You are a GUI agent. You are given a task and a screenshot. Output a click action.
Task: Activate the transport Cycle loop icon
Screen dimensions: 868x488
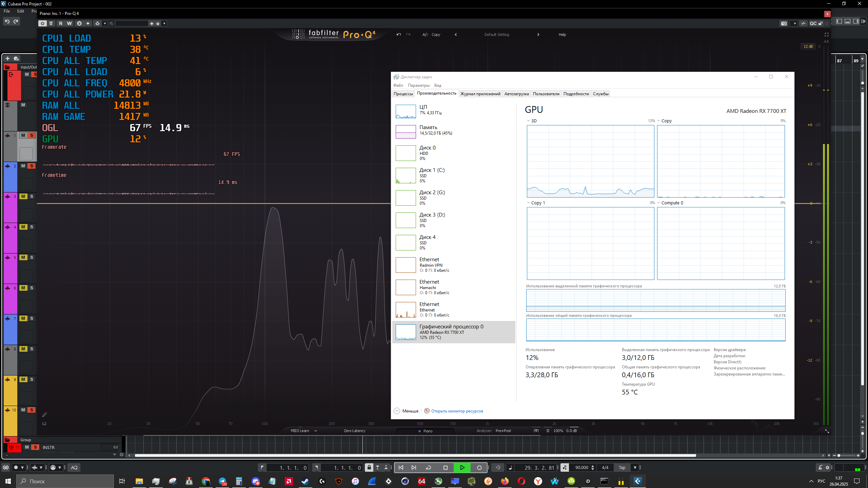(x=429, y=468)
